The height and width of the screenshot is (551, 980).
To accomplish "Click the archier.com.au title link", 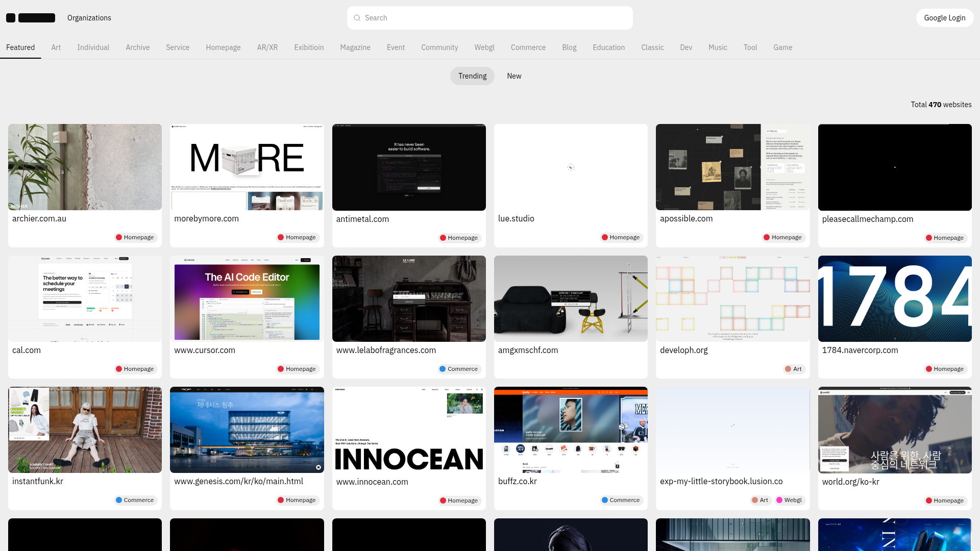I will pos(39,218).
